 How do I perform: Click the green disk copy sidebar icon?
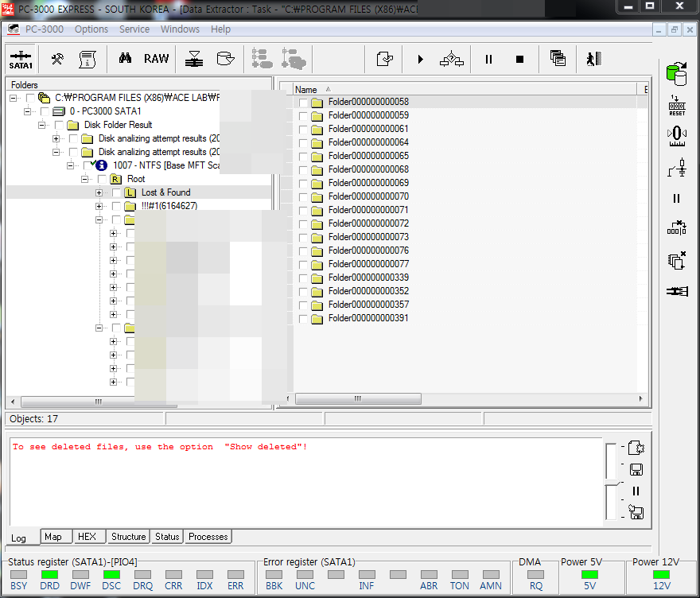click(677, 74)
